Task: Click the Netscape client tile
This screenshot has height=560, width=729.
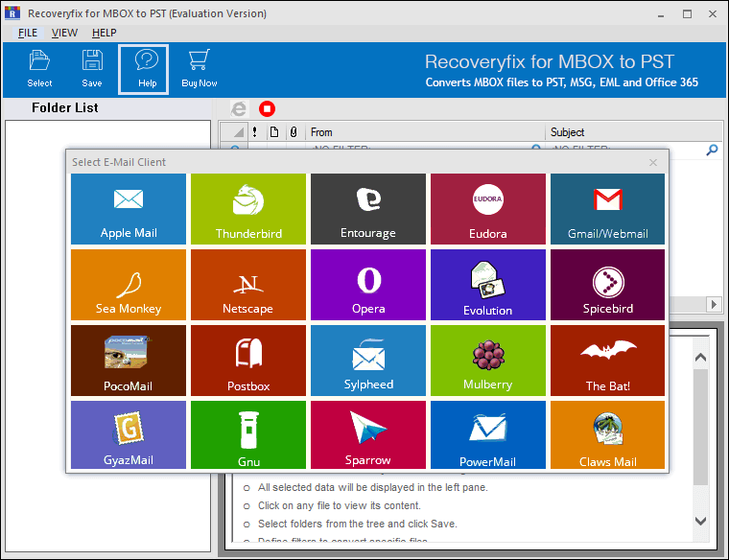Action: 248,285
